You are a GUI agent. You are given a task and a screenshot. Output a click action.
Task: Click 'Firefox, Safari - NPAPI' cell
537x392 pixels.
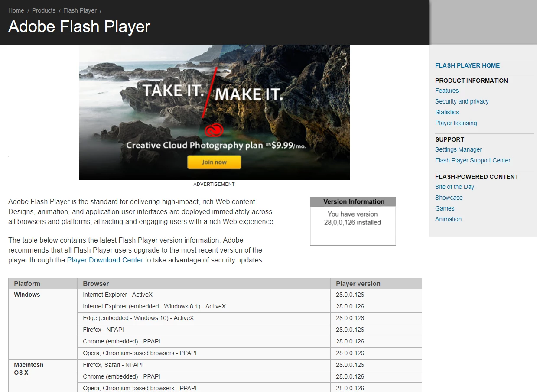point(204,365)
